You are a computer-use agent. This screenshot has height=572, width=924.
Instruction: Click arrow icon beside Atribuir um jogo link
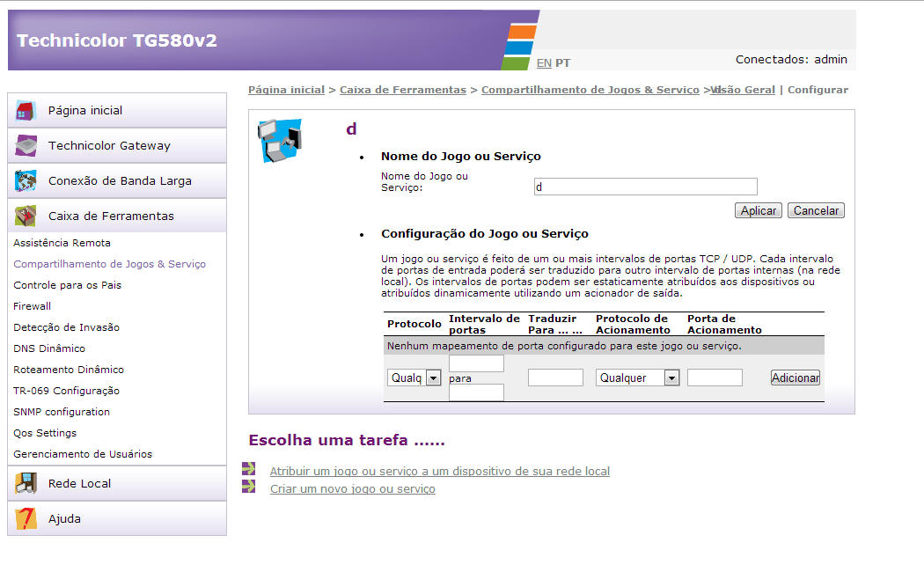(x=249, y=469)
